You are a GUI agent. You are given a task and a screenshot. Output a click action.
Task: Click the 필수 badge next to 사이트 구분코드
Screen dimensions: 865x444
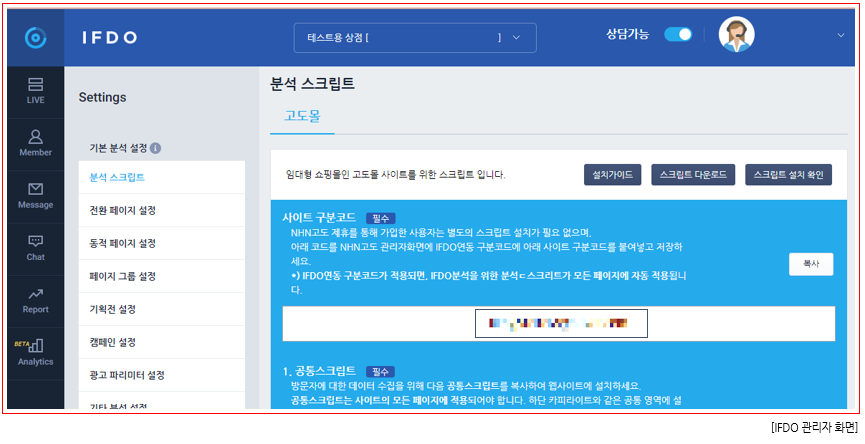coord(381,218)
